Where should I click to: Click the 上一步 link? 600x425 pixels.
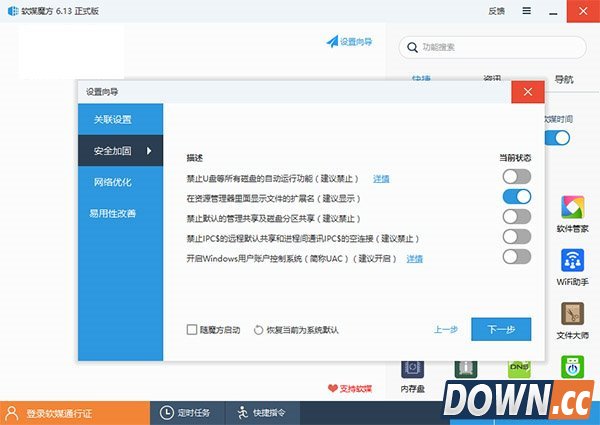pyautogui.click(x=445, y=329)
